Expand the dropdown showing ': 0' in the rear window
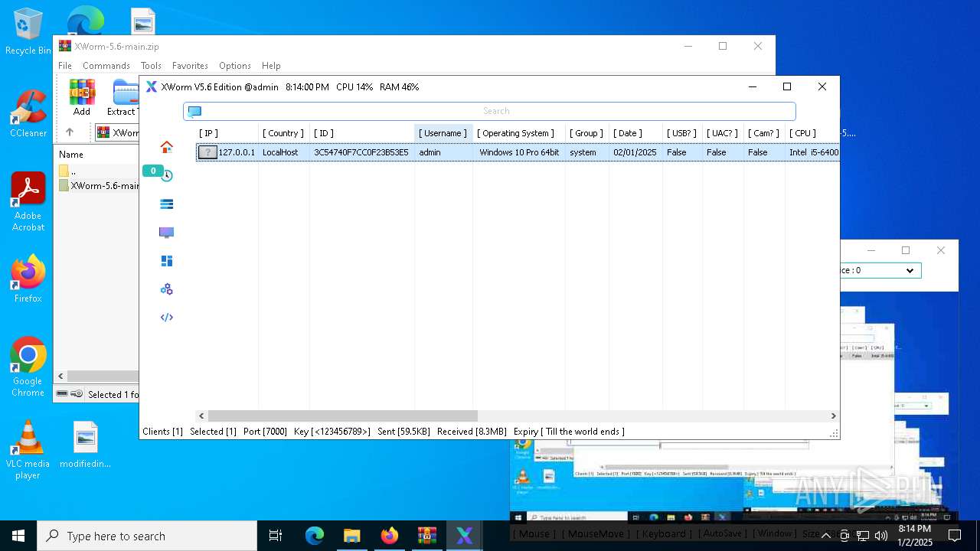 click(910, 270)
